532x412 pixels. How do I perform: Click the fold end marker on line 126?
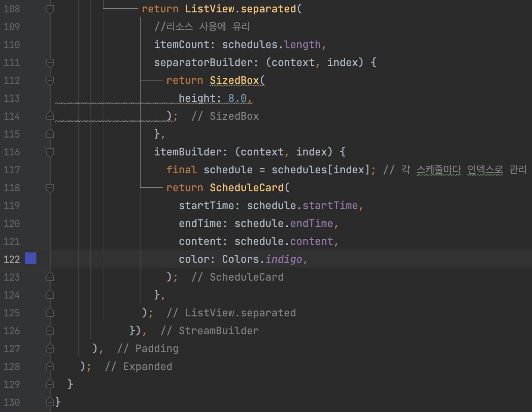click(50, 330)
